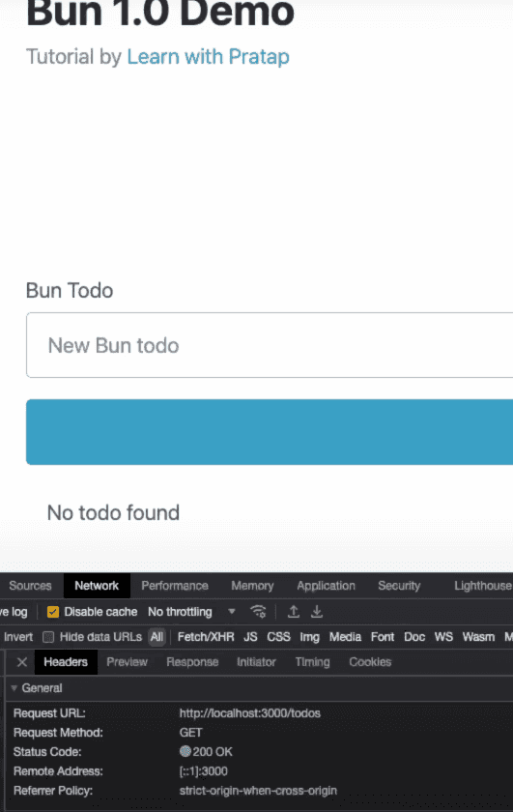Open the Application tab
Screen dimensions: 513x812
327,586
